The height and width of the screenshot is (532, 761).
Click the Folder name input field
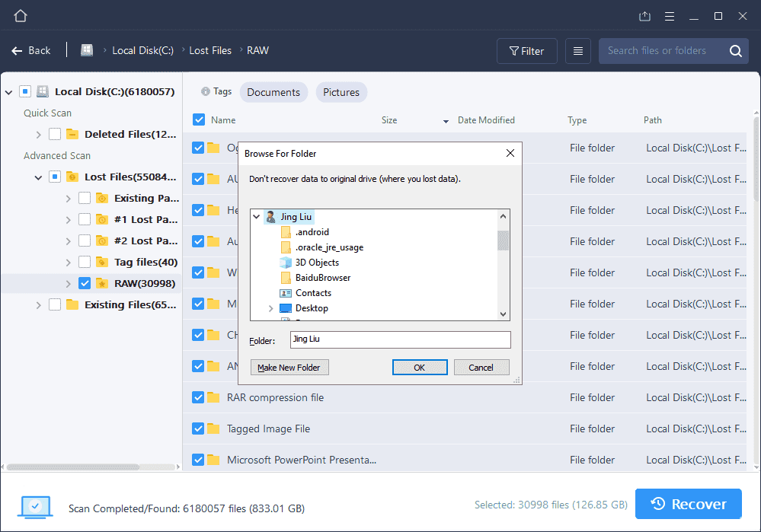pyautogui.click(x=399, y=339)
